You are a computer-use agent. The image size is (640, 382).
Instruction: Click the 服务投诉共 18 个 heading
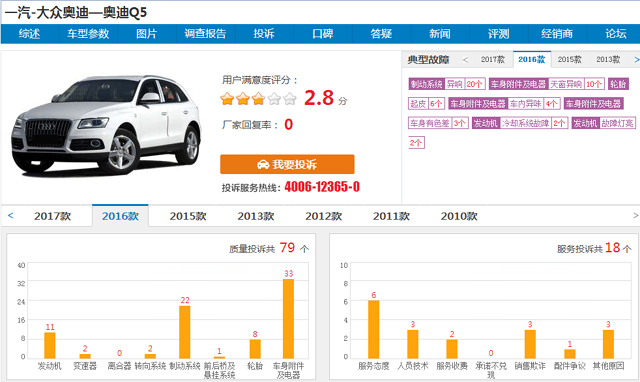594,248
